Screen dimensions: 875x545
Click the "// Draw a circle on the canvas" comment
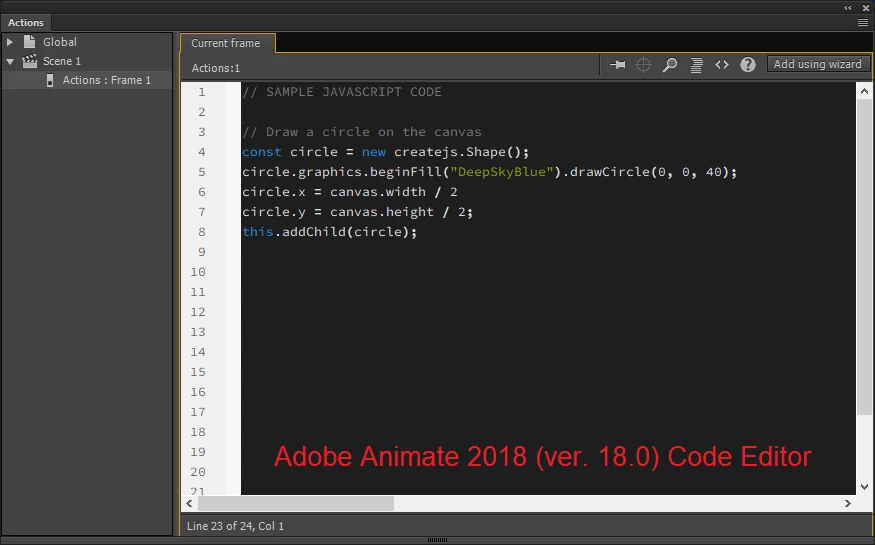362,132
